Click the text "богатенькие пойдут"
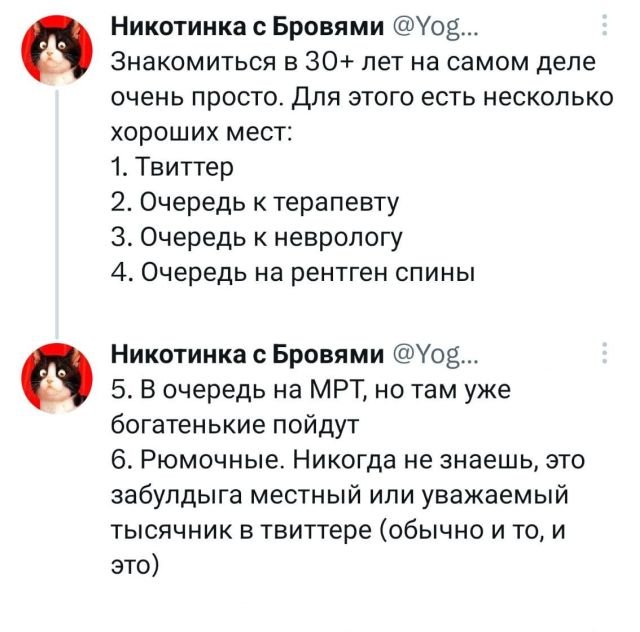Screen dimensions: 640x632 (x=236, y=422)
